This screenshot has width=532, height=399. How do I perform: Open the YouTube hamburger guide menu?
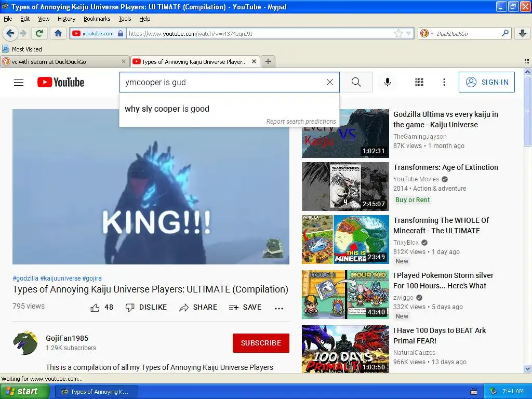pos(19,82)
